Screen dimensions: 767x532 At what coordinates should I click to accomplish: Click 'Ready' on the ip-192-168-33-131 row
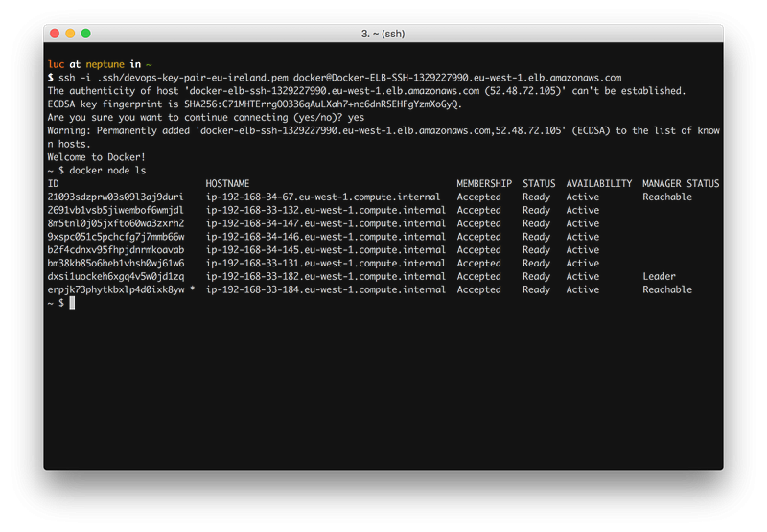click(536, 263)
